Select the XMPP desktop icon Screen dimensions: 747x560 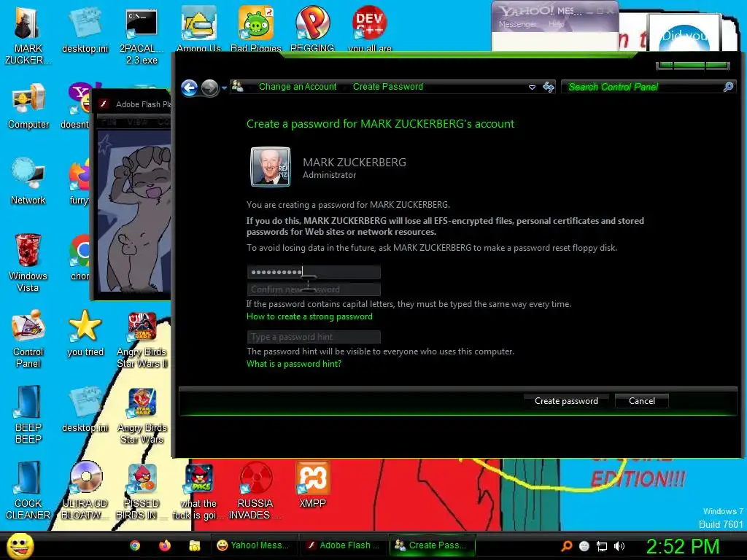coord(312,485)
